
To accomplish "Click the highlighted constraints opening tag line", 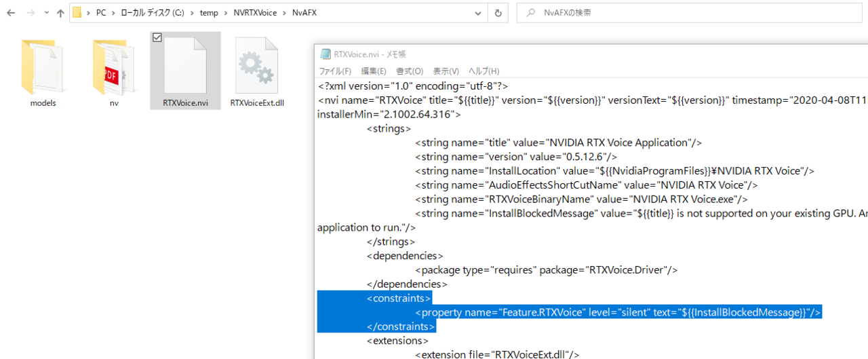I will coord(399,298).
